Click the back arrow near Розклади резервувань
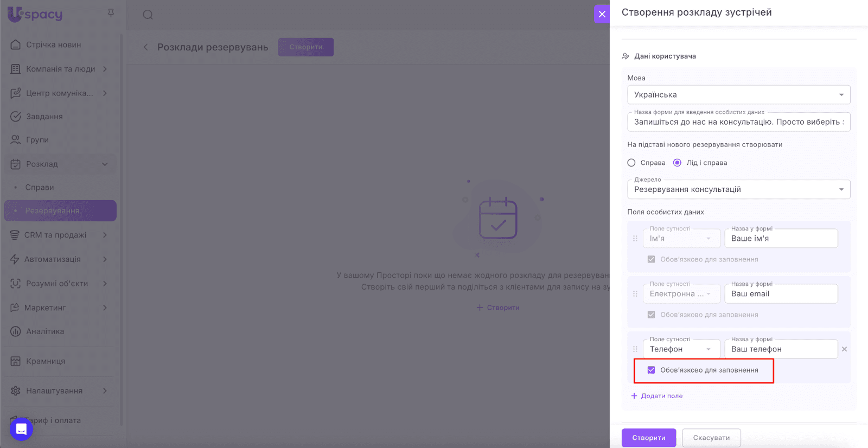 [x=145, y=47]
